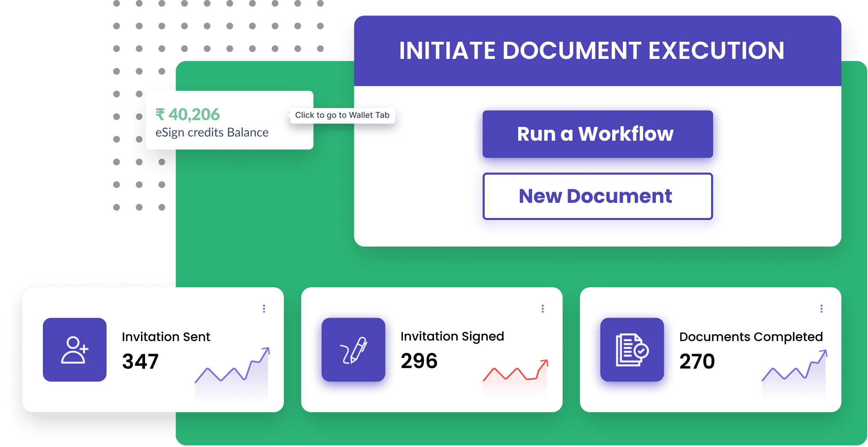This screenshot has height=447, width=868.
Task: Select the Invitation Sent stat label
Action: pos(166,337)
